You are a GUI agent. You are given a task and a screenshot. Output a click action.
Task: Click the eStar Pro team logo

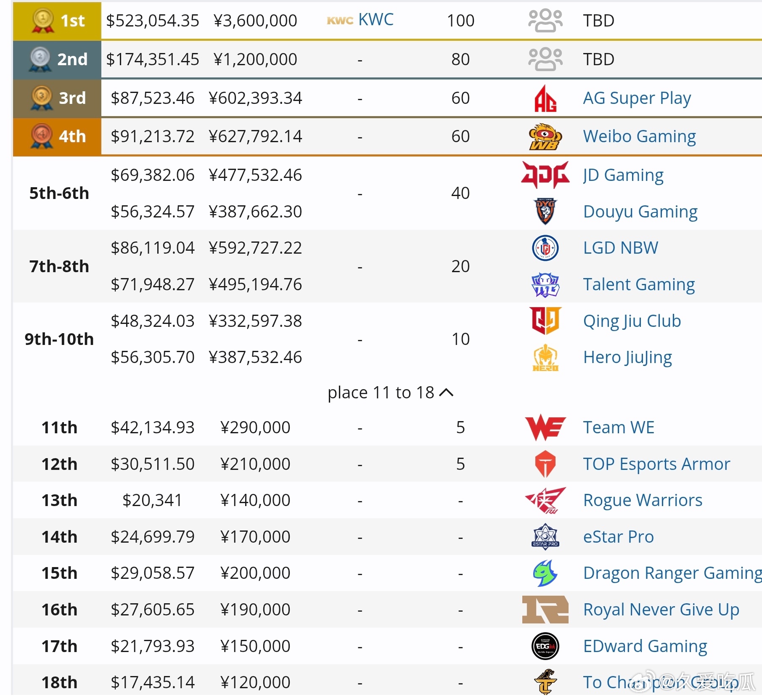(545, 537)
